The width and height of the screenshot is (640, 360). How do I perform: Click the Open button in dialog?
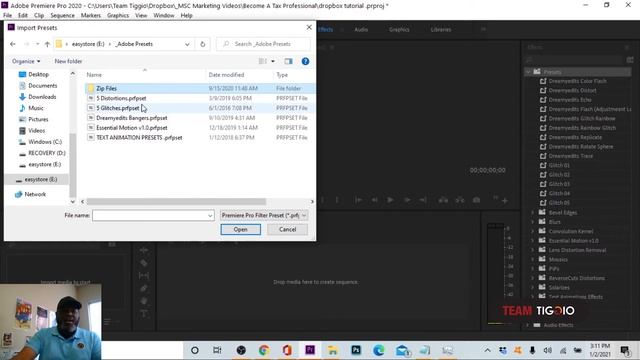click(x=240, y=229)
